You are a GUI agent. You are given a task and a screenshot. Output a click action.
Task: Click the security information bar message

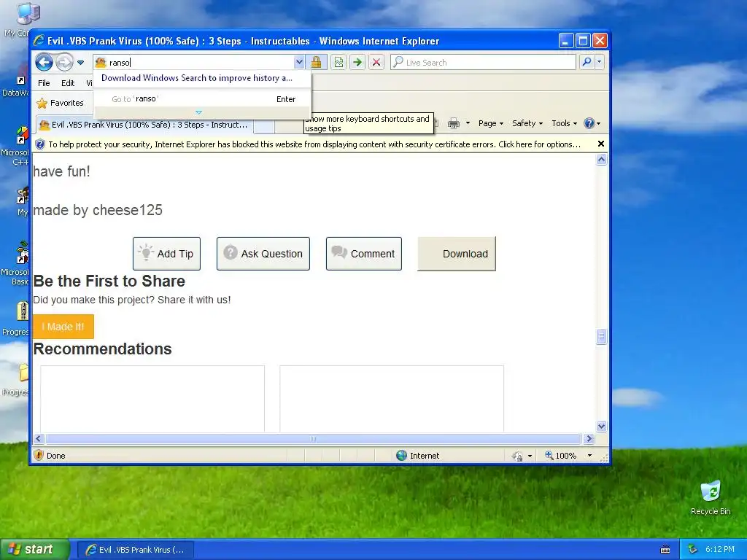coord(314,144)
